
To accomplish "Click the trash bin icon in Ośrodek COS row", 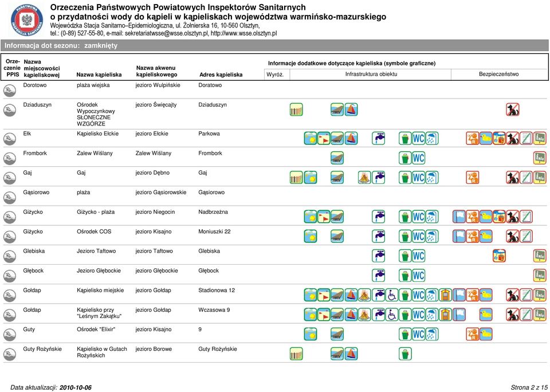I will (405, 236).
